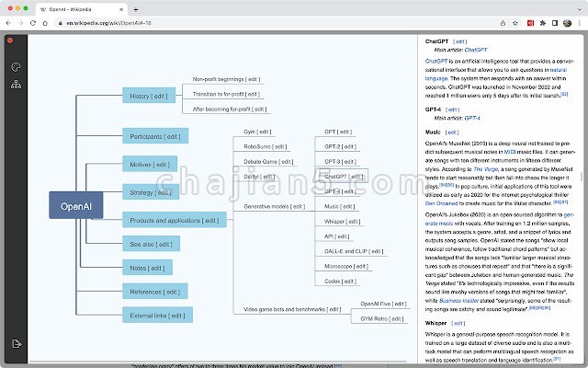Open the red extension icon in toolbar
This screenshot has height=368, width=588.
click(530, 23)
